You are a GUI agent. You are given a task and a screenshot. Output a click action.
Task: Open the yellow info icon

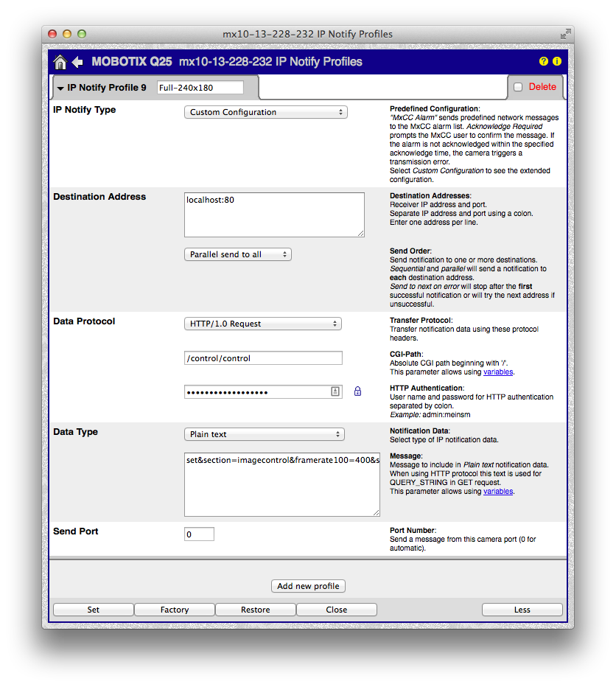(x=557, y=62)
